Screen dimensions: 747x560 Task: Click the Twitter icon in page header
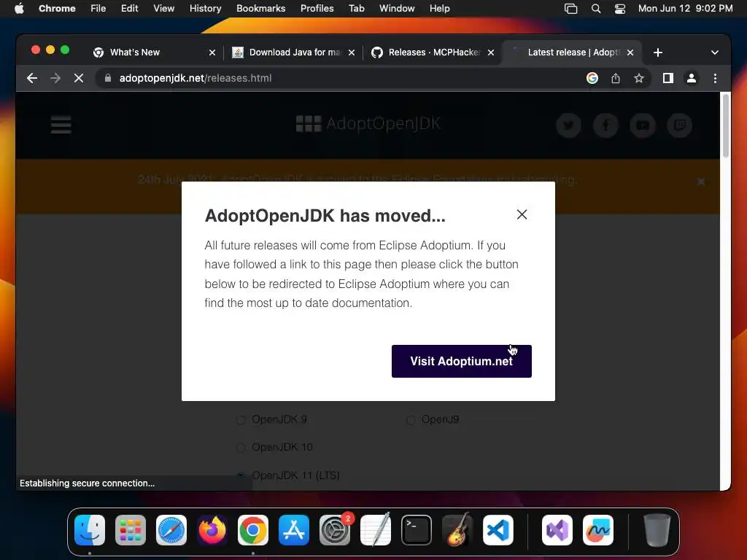pos(568,125)
